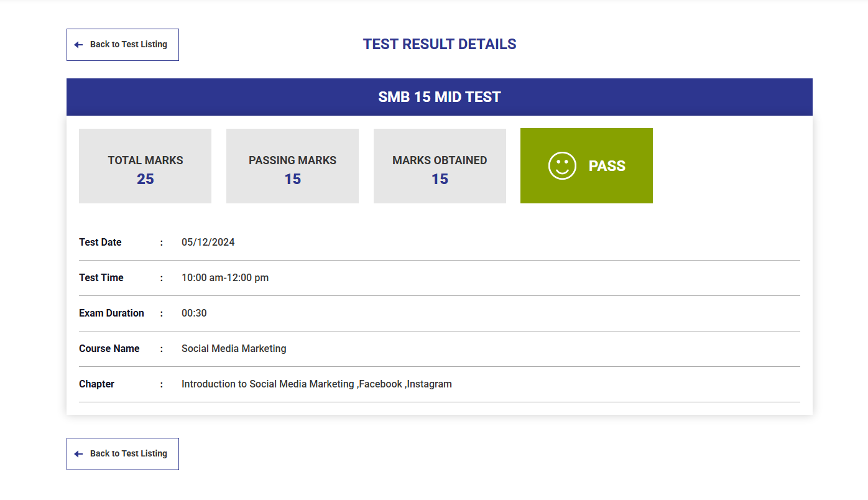The image size is (868, 500).
Task: Click the test time 10:00 am-12:00 pm
Action: [225, 278]
